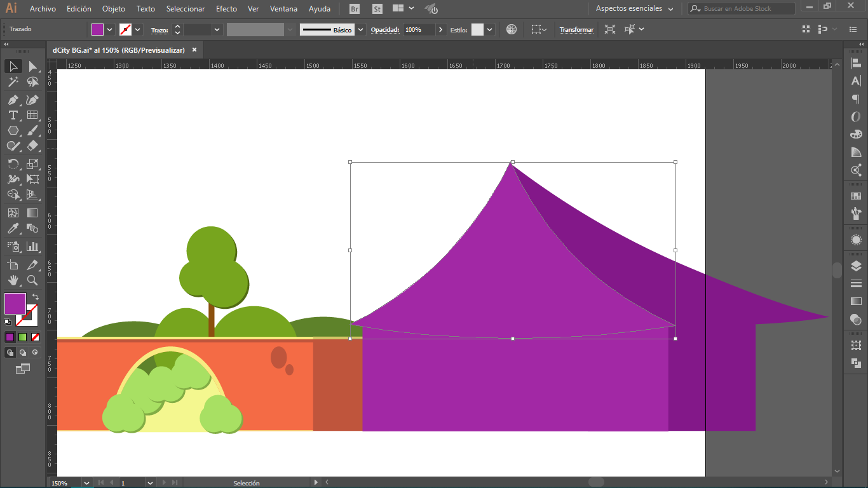The width and height of the screenshot is (868, 488).
Task: Open the Efecto menu
Action: coord(226,9)
